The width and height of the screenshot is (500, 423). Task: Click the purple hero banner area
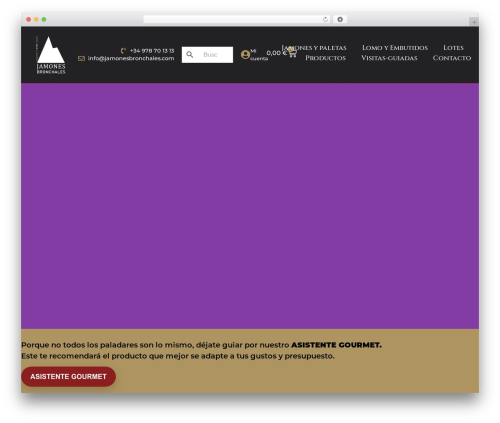coord(250,206)
